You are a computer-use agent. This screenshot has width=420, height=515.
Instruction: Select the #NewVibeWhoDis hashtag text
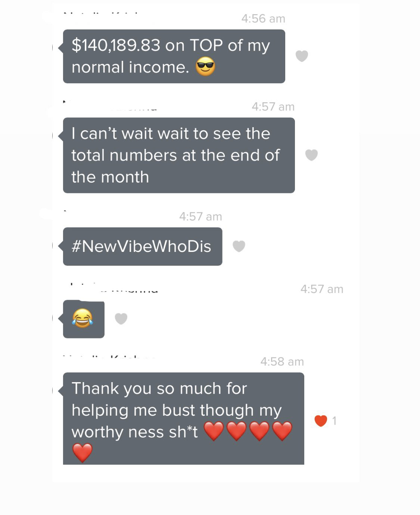point(141,246)
